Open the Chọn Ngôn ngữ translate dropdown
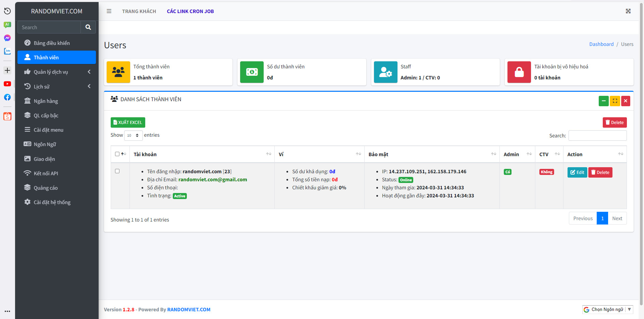 [x=608, y=310]
